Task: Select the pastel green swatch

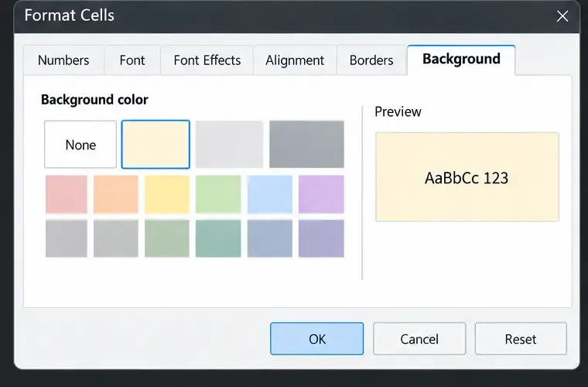Action: point(218,194)
